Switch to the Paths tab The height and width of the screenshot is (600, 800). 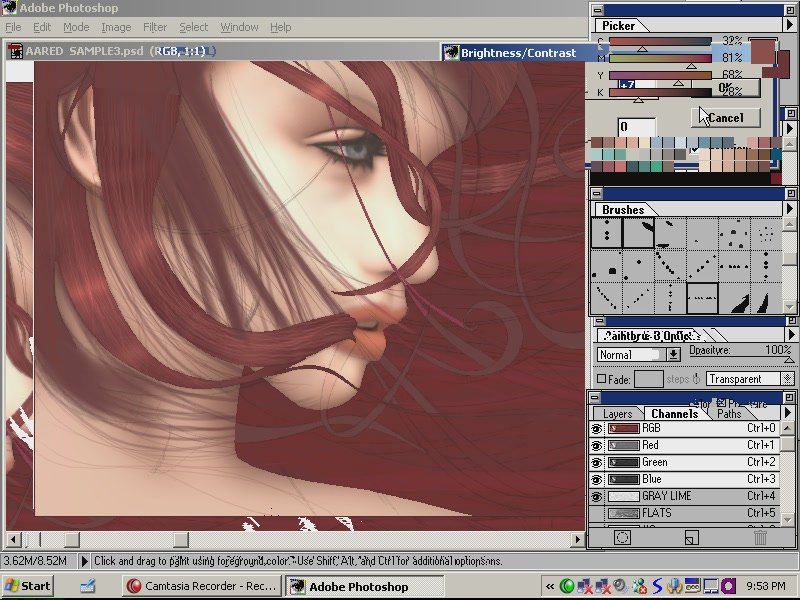729,414
